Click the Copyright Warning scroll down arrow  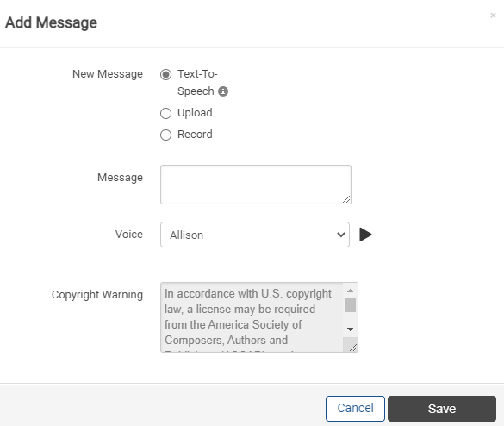coord(351,329)
